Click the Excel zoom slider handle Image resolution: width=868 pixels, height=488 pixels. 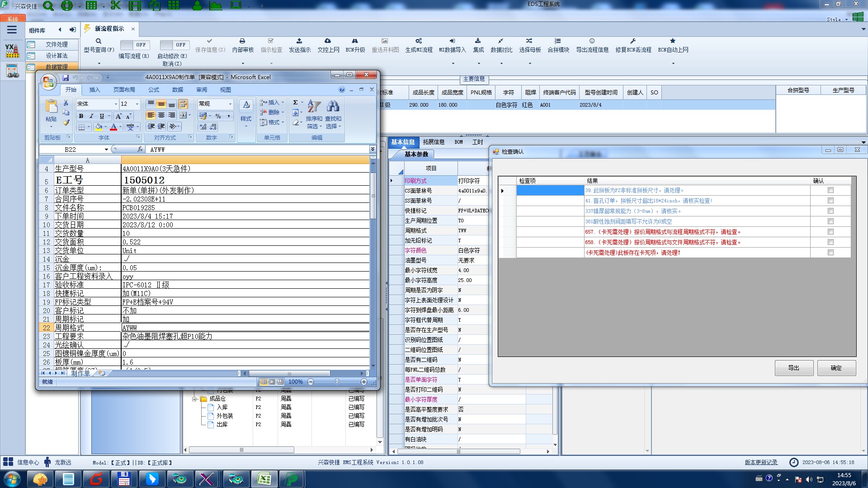(337, 382)
